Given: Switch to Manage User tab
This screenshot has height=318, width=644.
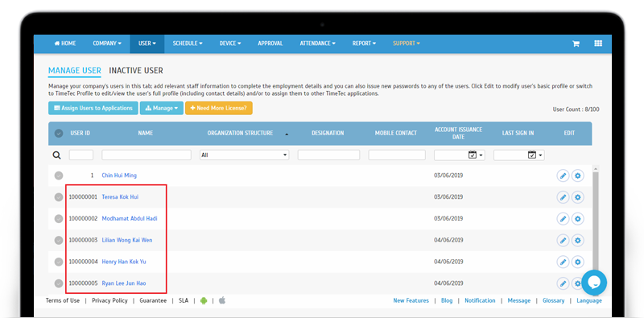Looking at the screenshot, I should tap(75, 71).
